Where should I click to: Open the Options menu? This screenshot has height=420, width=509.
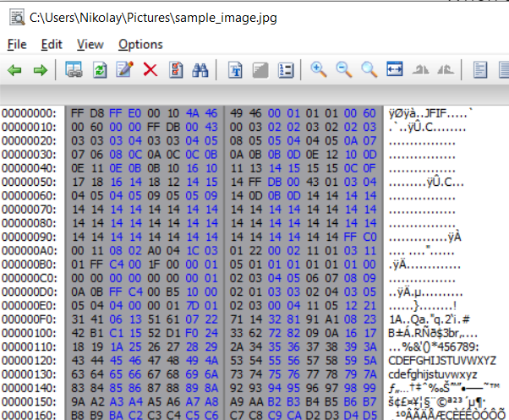(140, 44)
